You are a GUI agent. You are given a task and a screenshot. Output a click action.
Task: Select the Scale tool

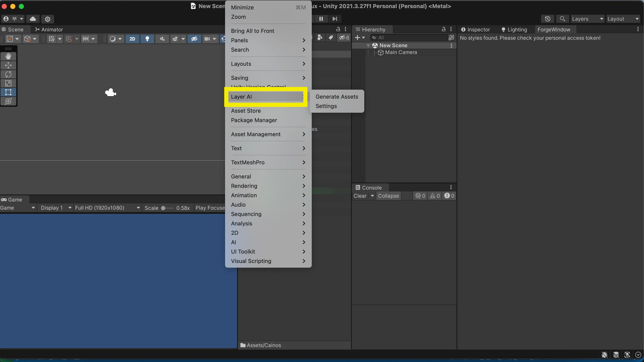[x=8, y=83]
